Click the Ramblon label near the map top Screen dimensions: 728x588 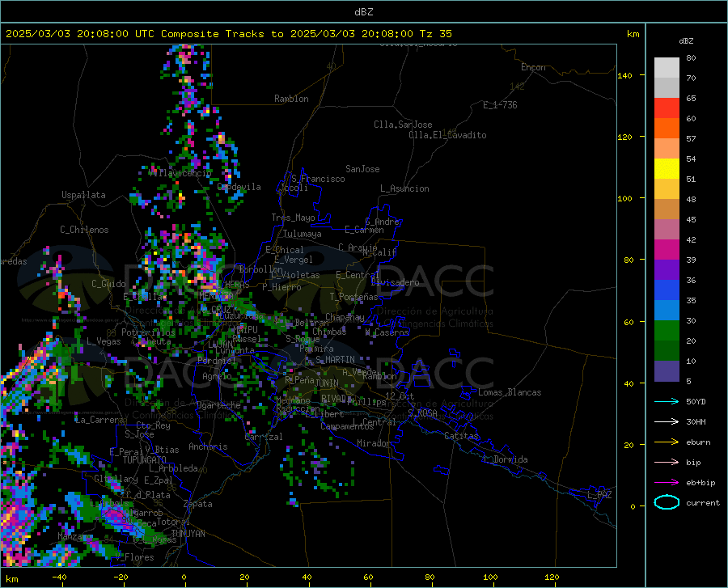tap(291, 99)
